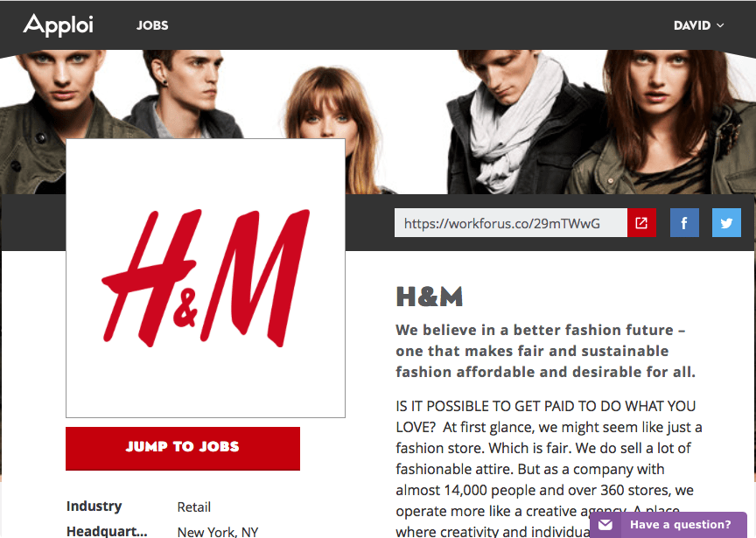Expand the DAVID account dropdown
This screenshot has width=756, height=538.
698,25
